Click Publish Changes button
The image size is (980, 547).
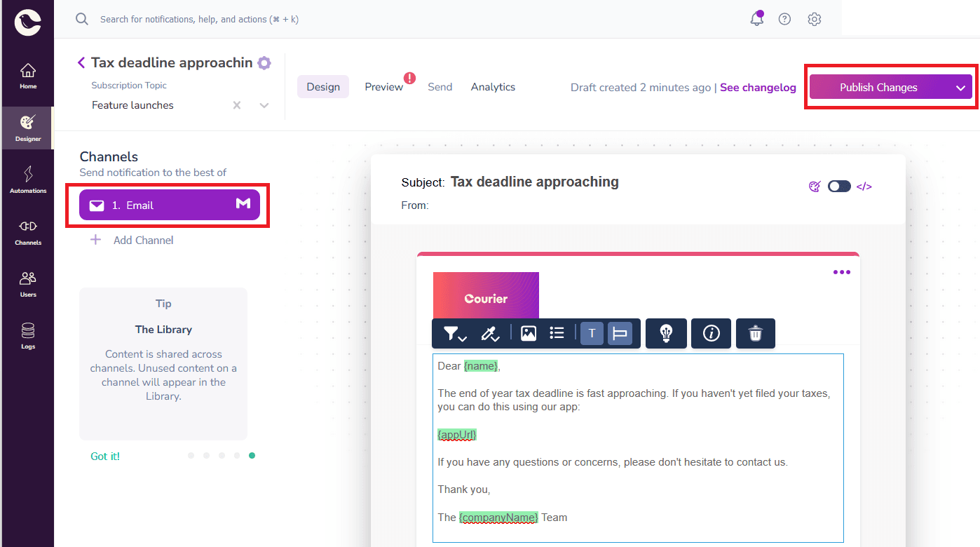coord(879,88)
